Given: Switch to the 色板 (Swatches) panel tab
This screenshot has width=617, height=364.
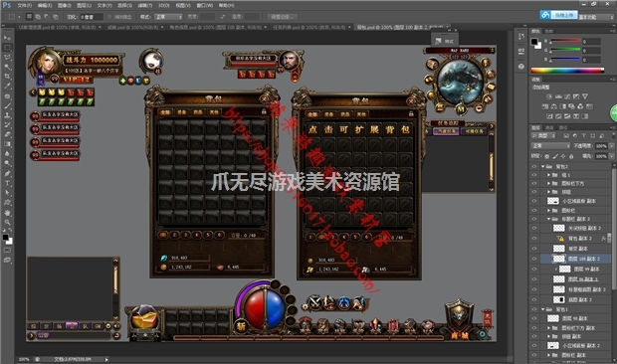Looking at the screenshot, I should click(x=549, y=31).
